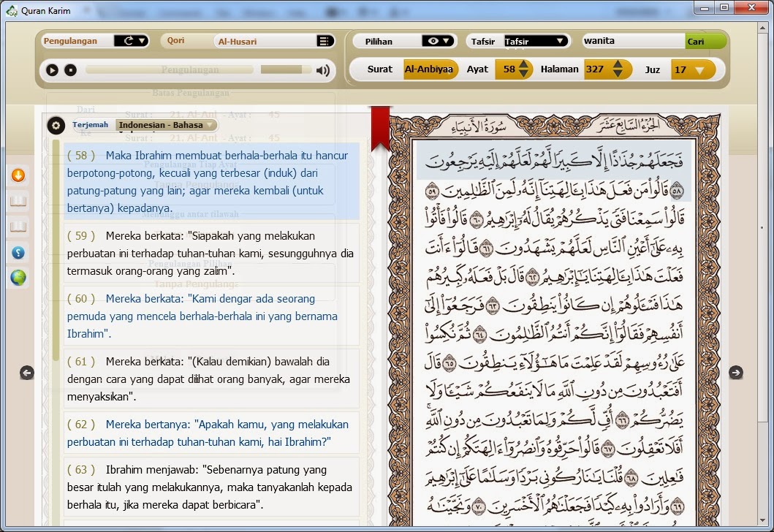Click the Terjemah label
The height and width of the screenshot is (532, 774).
point(91,124)
